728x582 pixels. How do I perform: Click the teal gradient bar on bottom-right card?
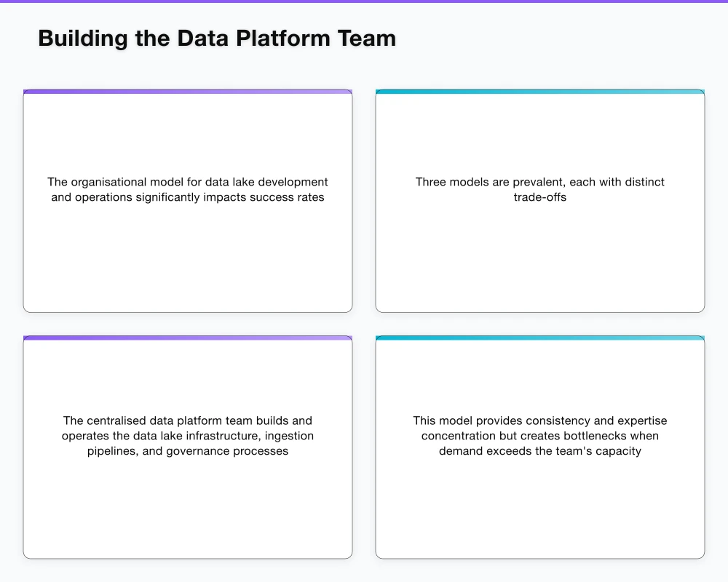pyautogui.click(x=539, y=338)
